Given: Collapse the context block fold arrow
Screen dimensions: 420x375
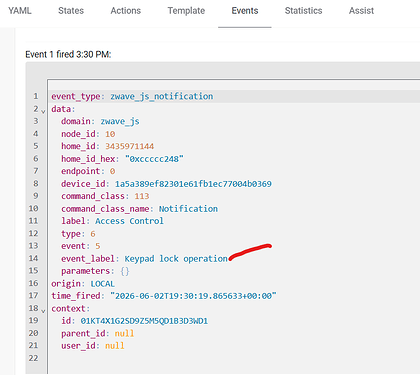Looking at the screenshot, I should pos(43,311).
